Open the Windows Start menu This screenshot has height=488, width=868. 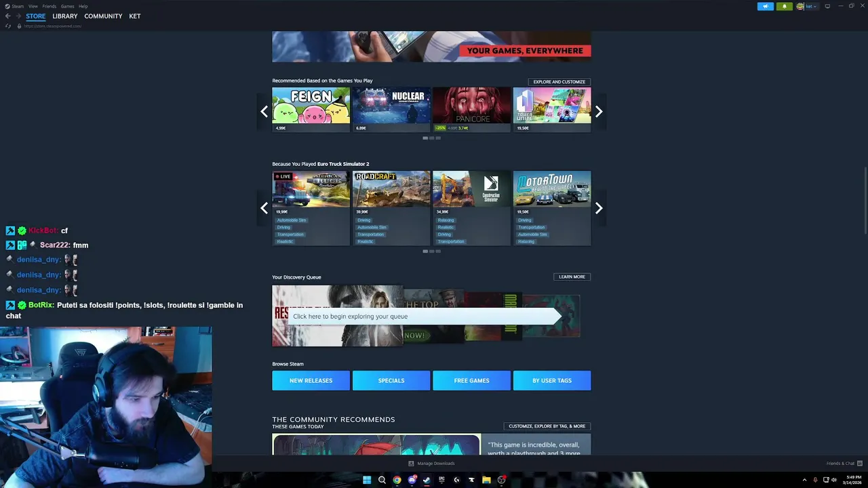(x=367, y=480)
